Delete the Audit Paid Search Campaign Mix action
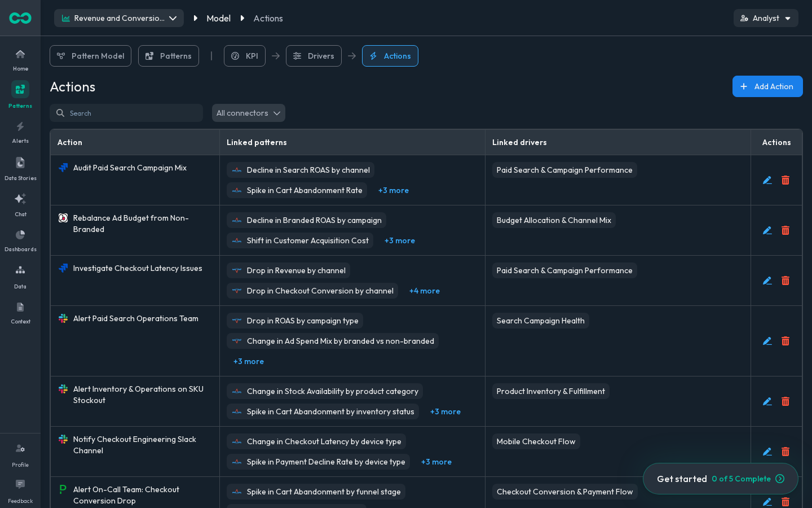 [x=785, y=180]
